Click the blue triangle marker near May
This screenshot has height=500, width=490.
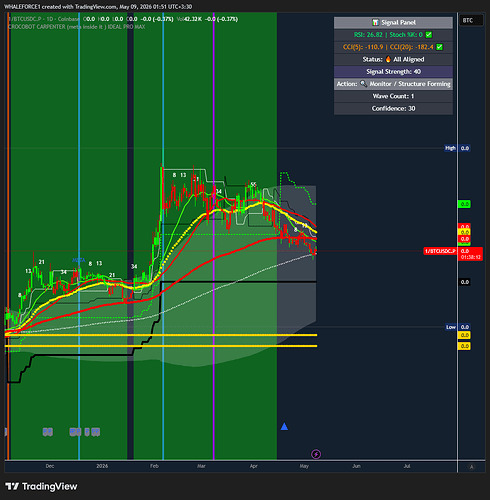tap(284, 426)
